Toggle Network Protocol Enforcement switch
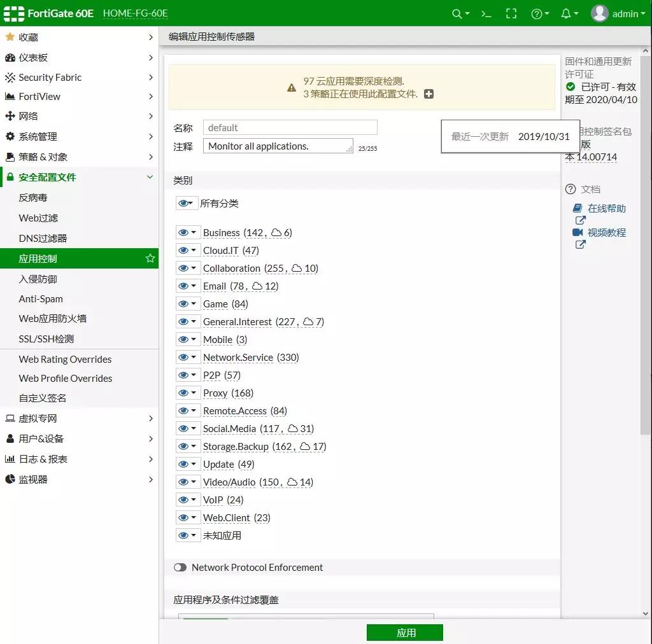This screenshot has height=644, width=652. coord(180,567)
